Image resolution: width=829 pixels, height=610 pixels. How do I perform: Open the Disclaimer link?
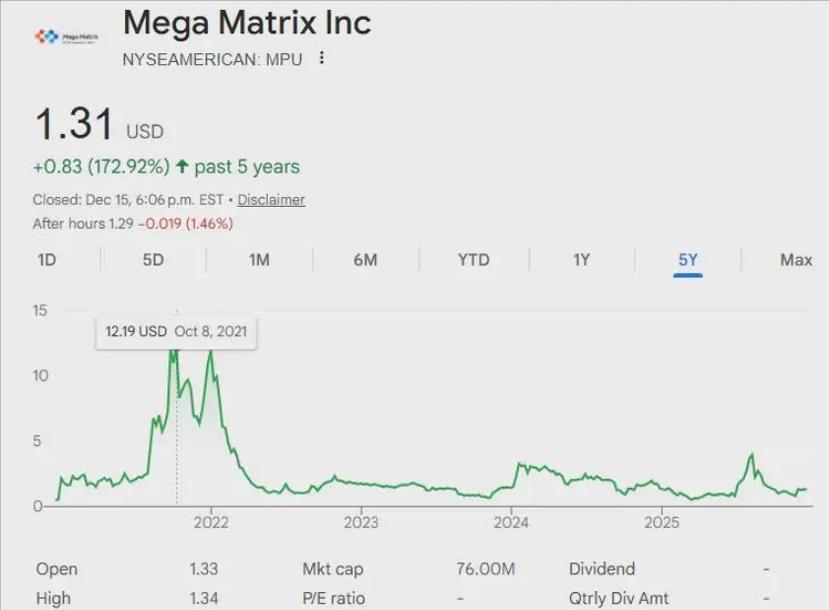tap(271, 199)
